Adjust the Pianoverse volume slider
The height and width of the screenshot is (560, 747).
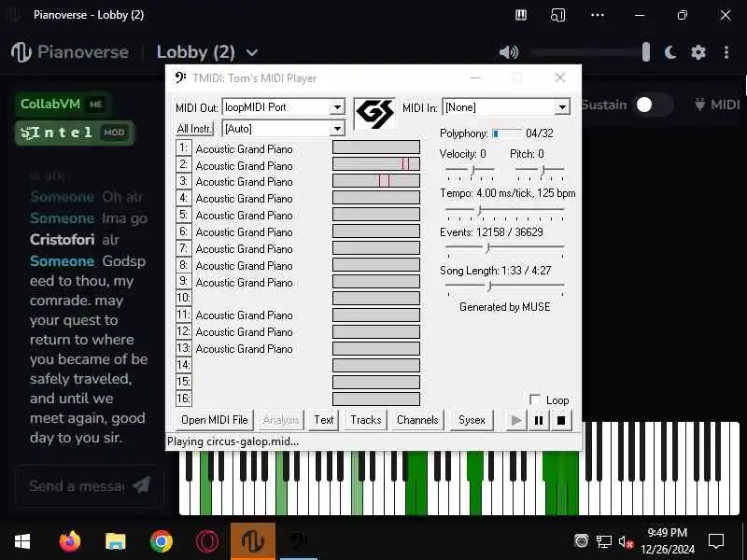tap(590, 52)
